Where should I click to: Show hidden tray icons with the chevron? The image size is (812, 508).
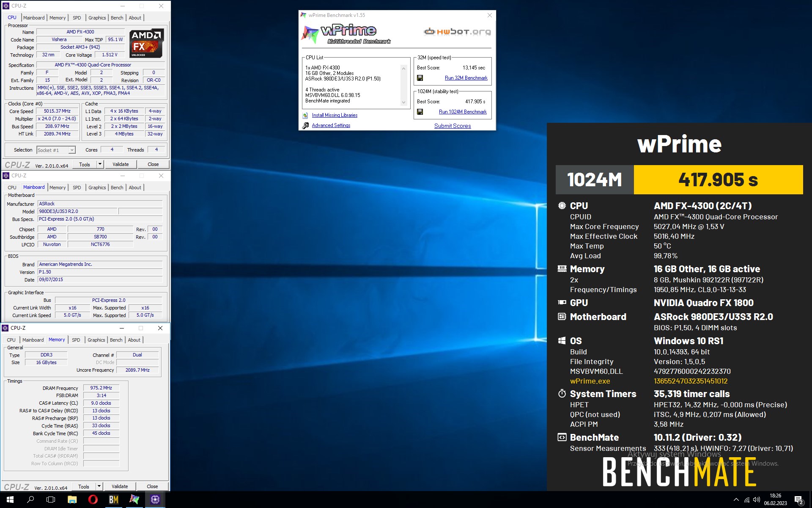coord(736,500)
